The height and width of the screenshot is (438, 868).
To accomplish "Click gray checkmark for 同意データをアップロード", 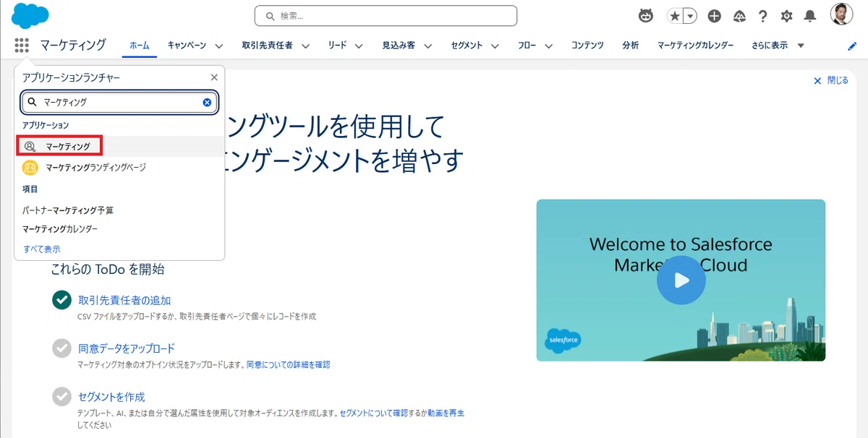I will 61,348.
